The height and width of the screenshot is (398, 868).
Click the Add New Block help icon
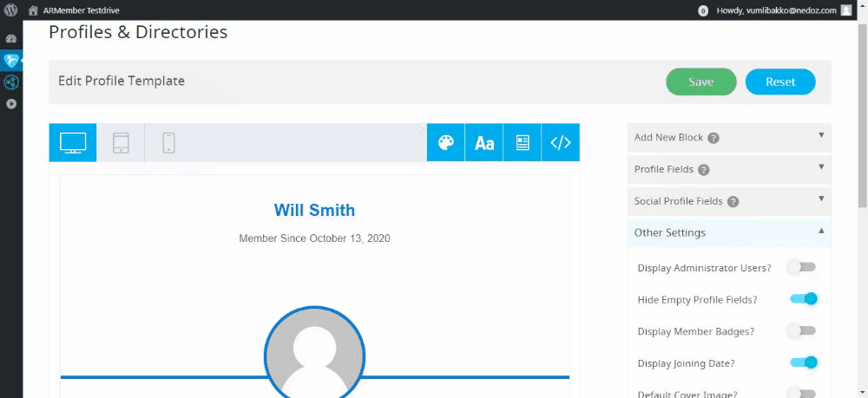(713, 138)
